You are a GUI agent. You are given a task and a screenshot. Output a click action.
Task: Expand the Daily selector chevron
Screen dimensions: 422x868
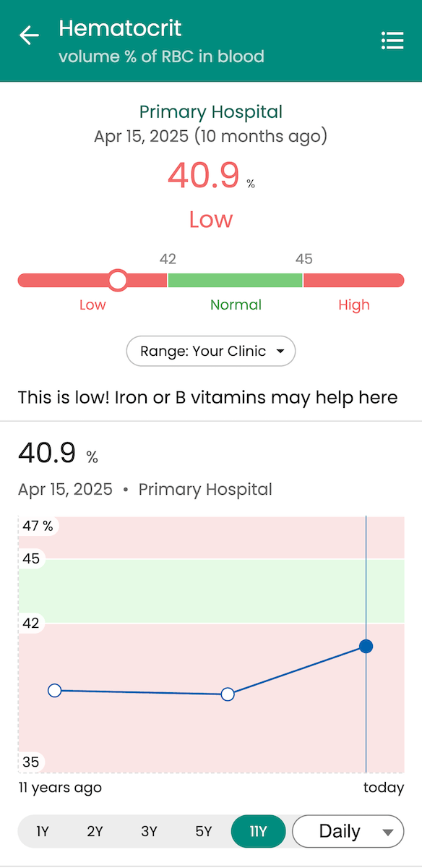(x=387, y=831)
